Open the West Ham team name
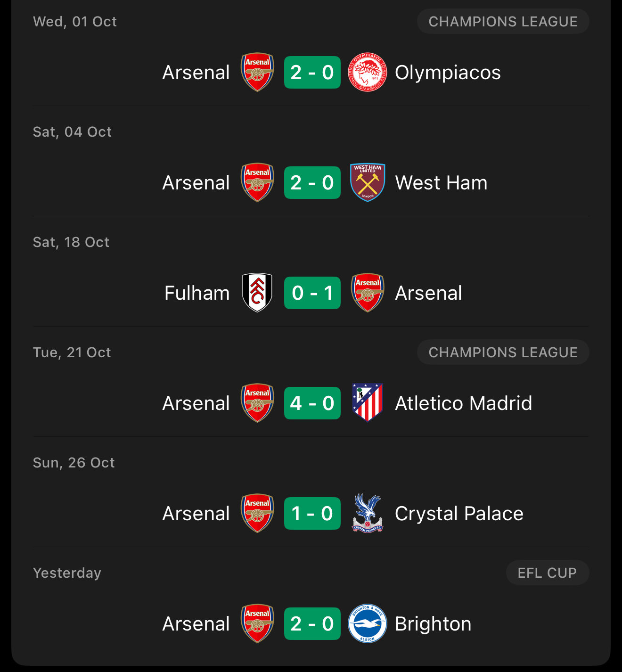Viewport: 622px width, 672px height. [441, 183]
